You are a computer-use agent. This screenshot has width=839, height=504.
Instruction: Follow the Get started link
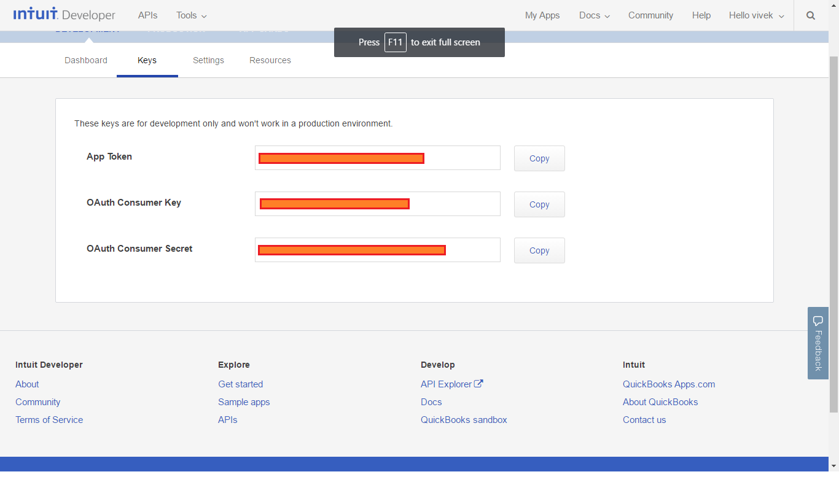241,384
